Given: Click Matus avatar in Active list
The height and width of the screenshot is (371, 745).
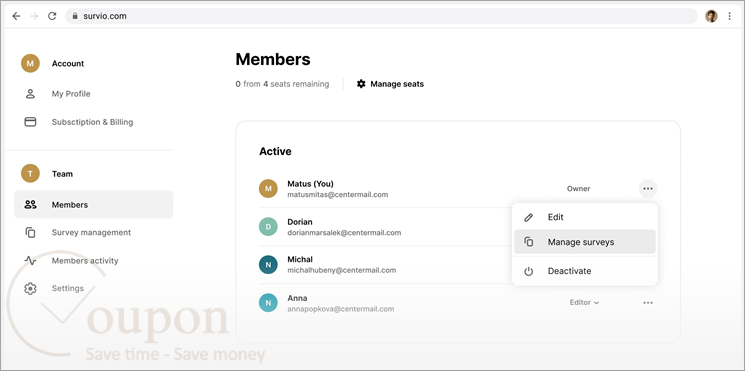Looking at the screenshot, I should click(x=268, y=189).
